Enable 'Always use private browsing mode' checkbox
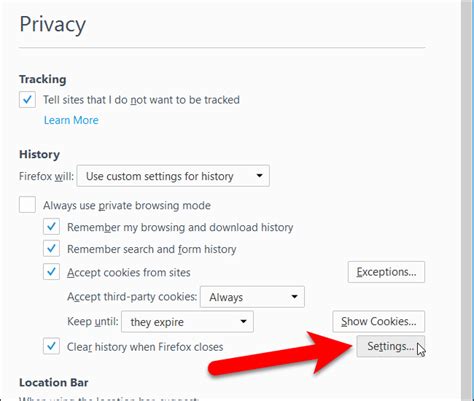The image size is (474, 401). coord(27,204)
